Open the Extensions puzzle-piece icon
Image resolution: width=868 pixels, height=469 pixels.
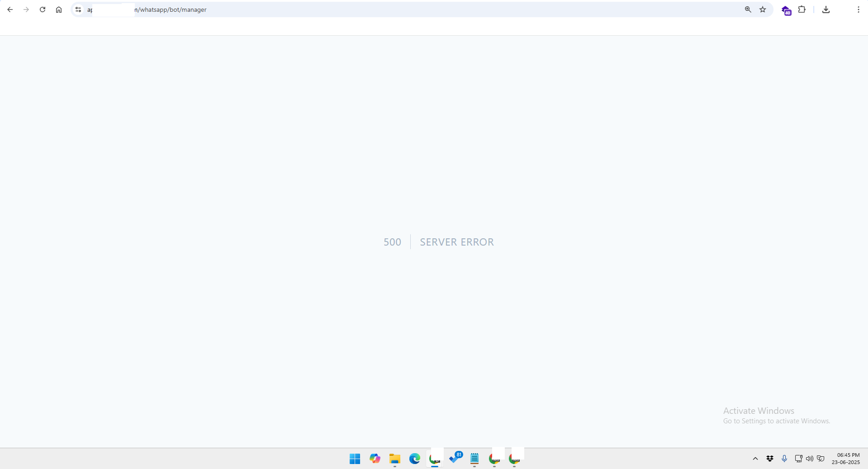(802, 9)
